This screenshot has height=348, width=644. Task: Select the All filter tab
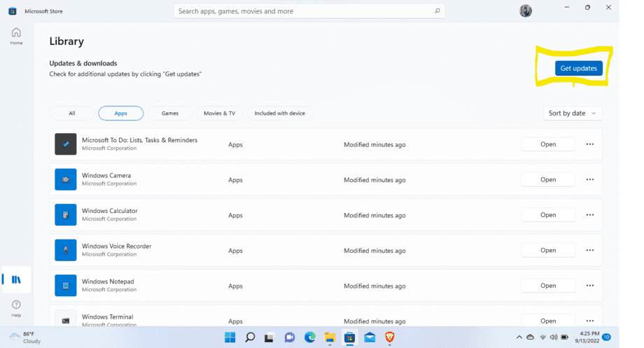click(72, 113)
